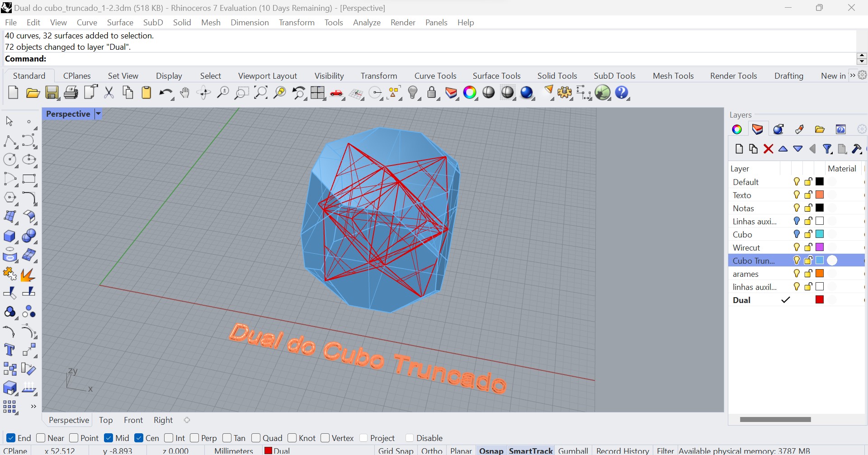
Task: Click the Print icon
Action: [x=71, y=93]
